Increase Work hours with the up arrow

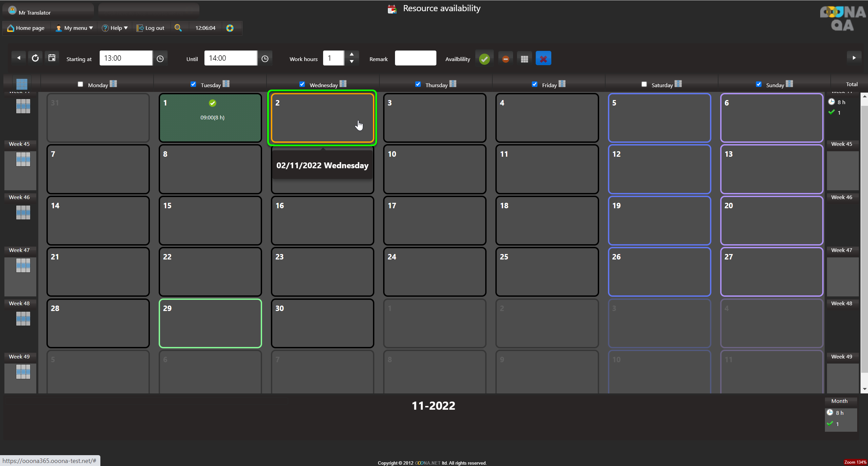pyautogui.click(x=352, y=54)
